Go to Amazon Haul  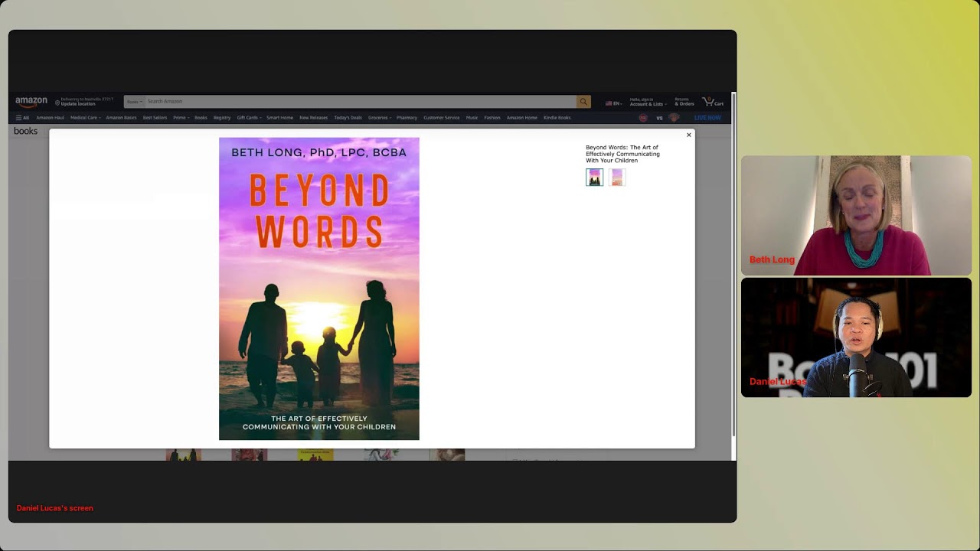pos(50,118)
